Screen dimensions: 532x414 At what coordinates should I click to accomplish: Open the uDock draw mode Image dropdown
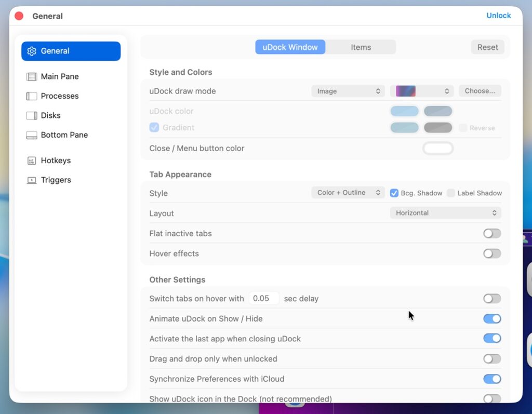pos(348,91)
